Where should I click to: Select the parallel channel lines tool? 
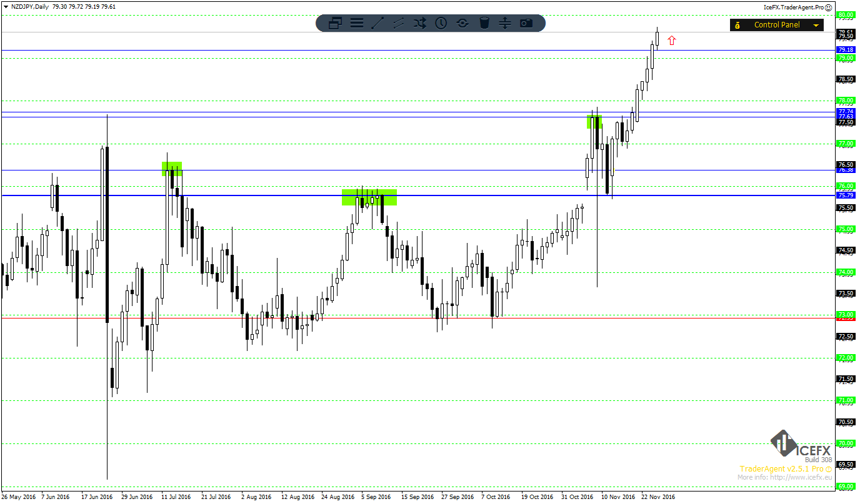tap(398, 24)
